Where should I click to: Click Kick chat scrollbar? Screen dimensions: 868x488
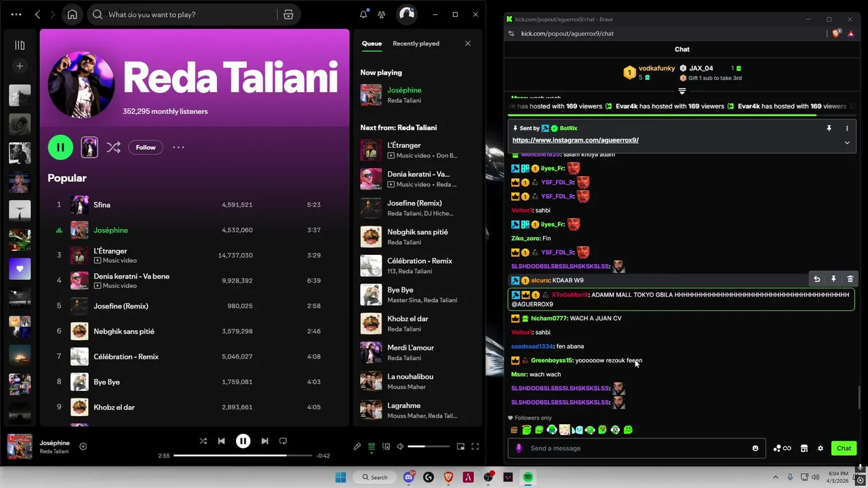point(859,398)
